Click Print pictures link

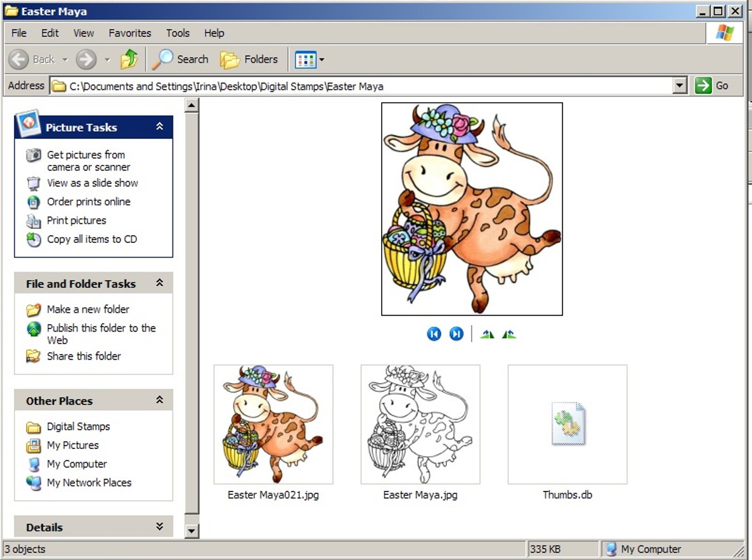(x=77, y=220)
